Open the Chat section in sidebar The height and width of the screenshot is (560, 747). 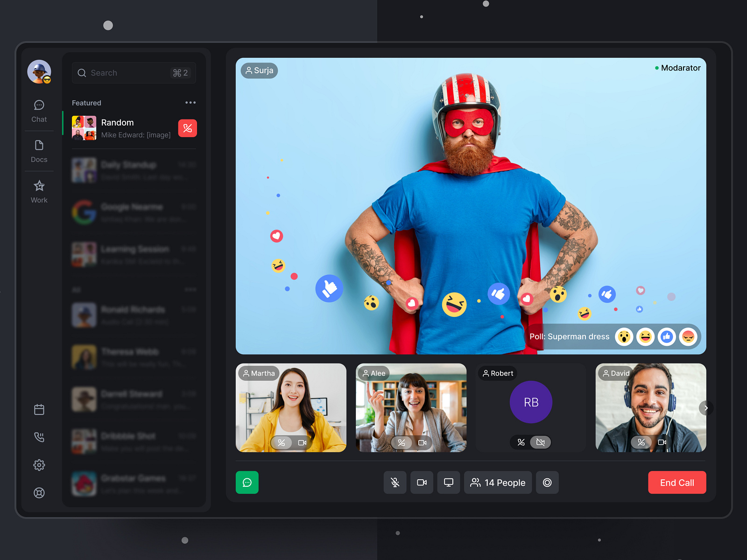click(x=39, y=111)
